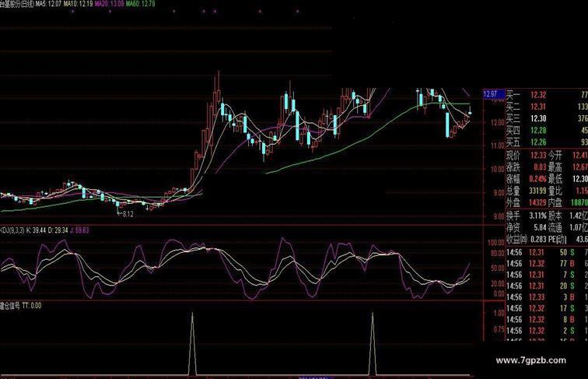Click the 流通 label

(x=555, y=227)
